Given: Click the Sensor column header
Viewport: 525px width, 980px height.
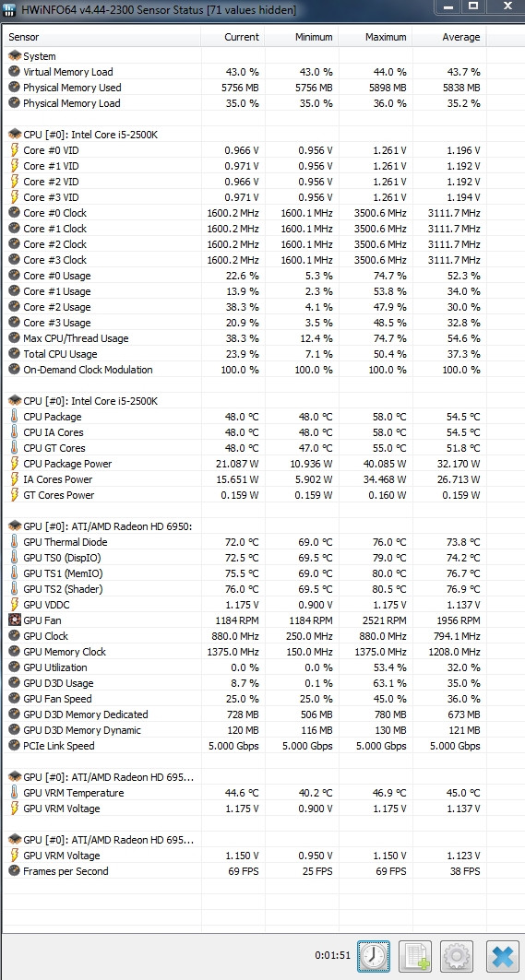Looking at the screenshot, I should point(102,37).
